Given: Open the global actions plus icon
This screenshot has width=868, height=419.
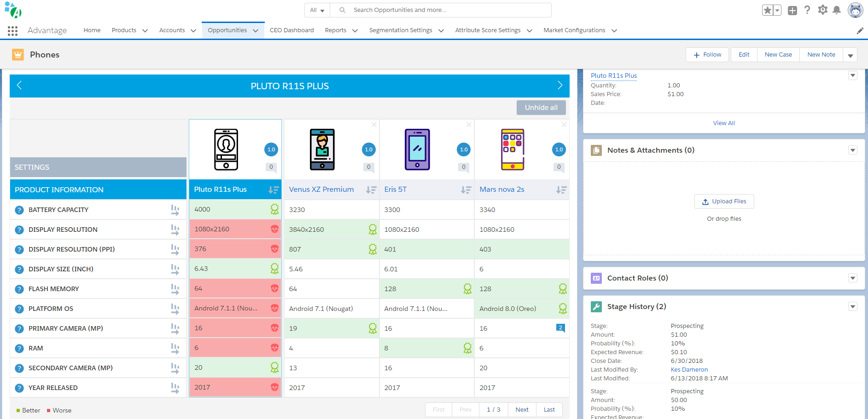Looking at the screenshot, I should (x=792, y=10).
